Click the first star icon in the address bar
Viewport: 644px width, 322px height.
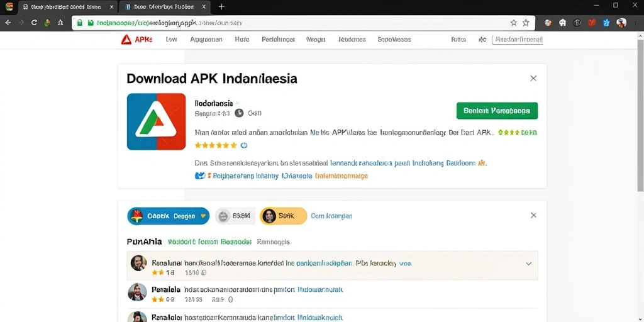coord(513,23)
